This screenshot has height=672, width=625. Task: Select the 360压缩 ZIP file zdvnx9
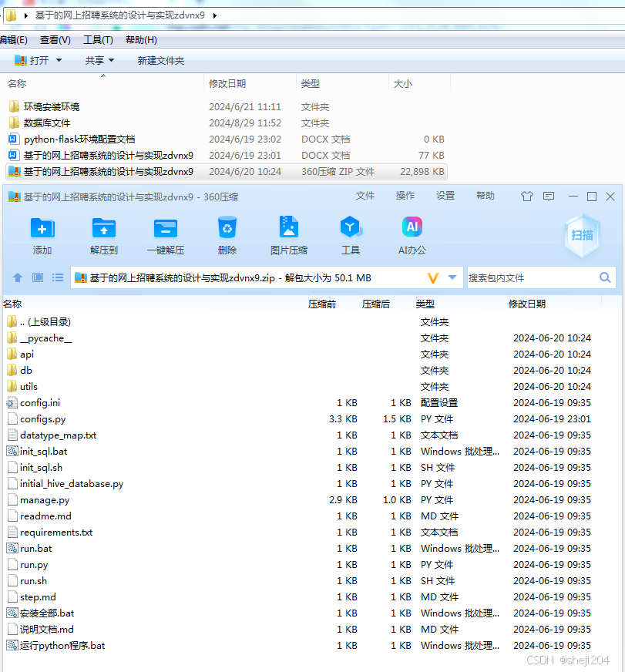227,171
